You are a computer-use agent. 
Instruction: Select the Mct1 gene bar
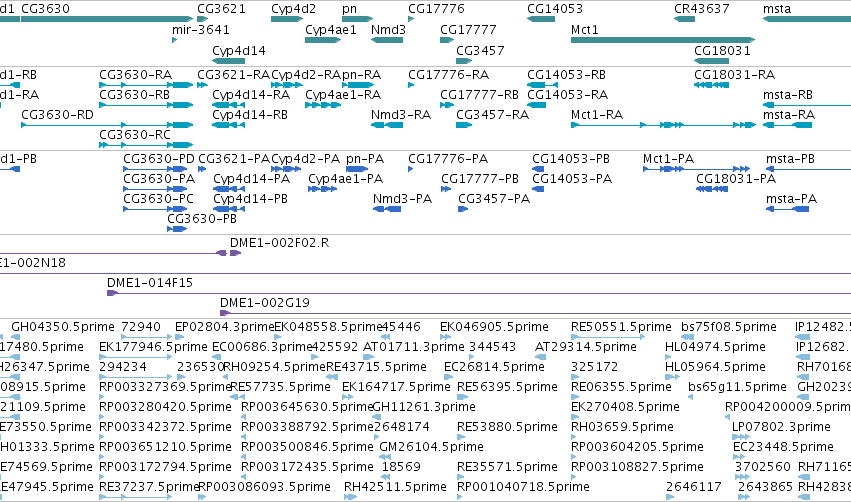click(663, 40)
